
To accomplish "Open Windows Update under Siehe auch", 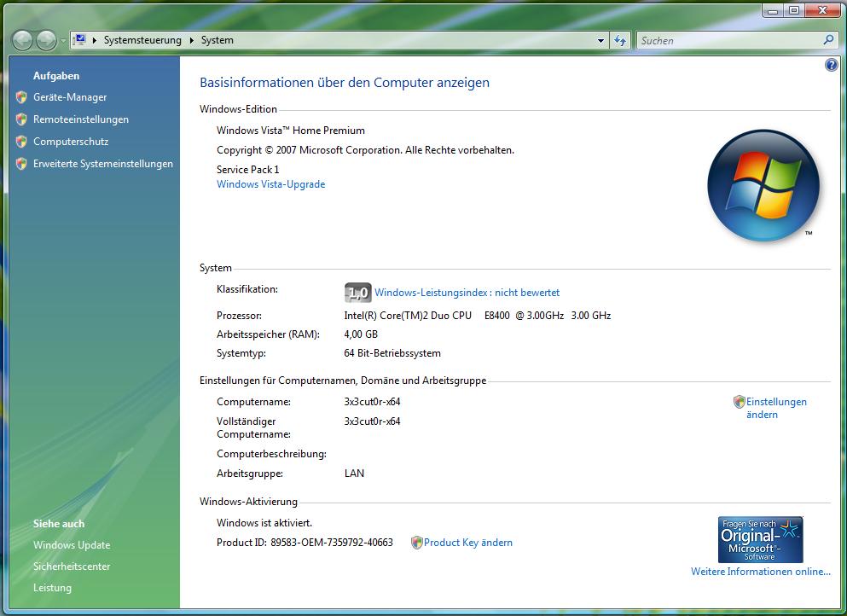I will click(x=72, y=545).
